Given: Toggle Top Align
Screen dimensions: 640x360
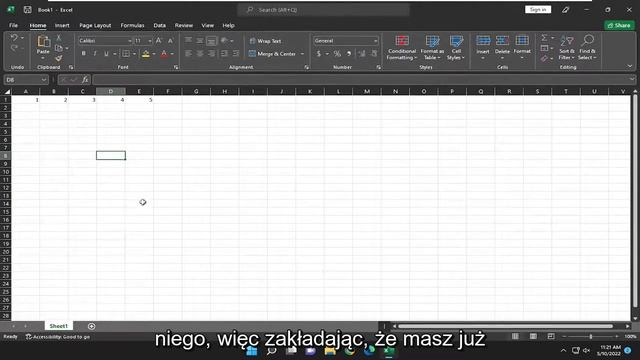Looking at the screenshot, I should click(x=188, y=40).
